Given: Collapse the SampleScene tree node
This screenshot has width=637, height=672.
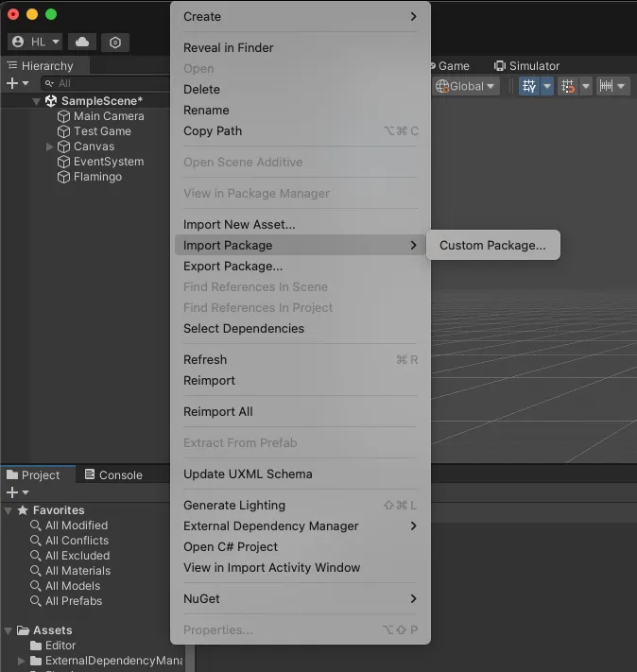Looking at the screenshot, I should click(x=37, y=101).
